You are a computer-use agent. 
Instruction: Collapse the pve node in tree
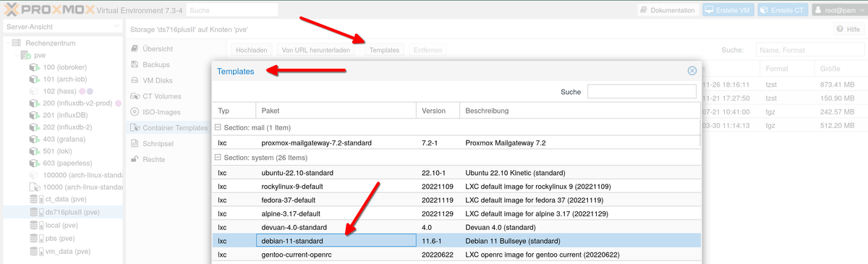17,55
